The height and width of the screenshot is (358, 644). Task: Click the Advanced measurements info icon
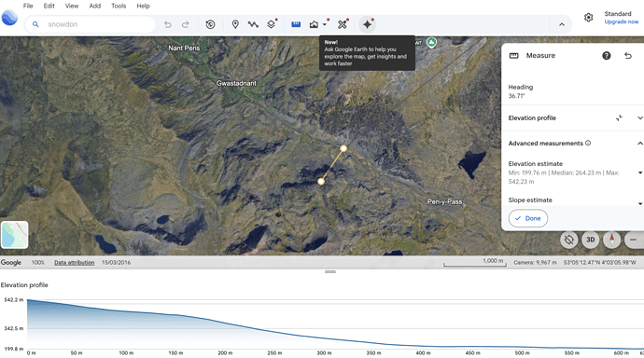click(x=588, y=143)
